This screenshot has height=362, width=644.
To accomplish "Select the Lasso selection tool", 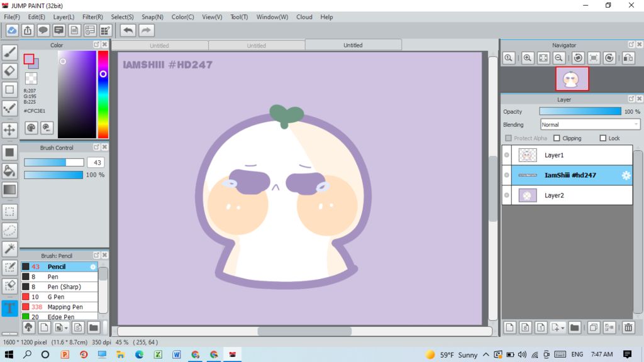I will [x=9, y=230].
